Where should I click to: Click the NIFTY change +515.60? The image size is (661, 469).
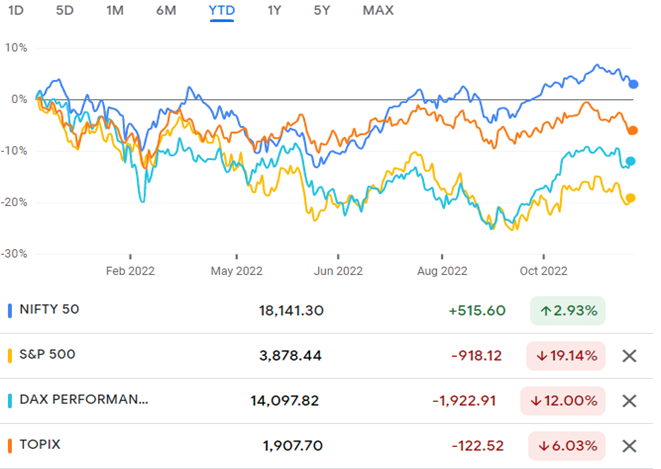(477, 311)
